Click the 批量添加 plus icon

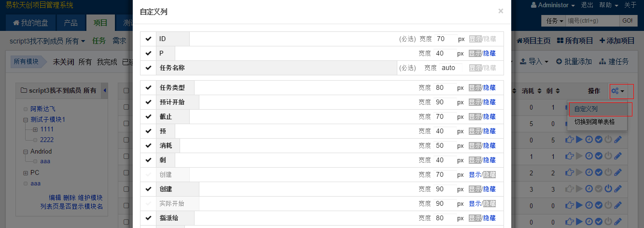coord(559,62)
